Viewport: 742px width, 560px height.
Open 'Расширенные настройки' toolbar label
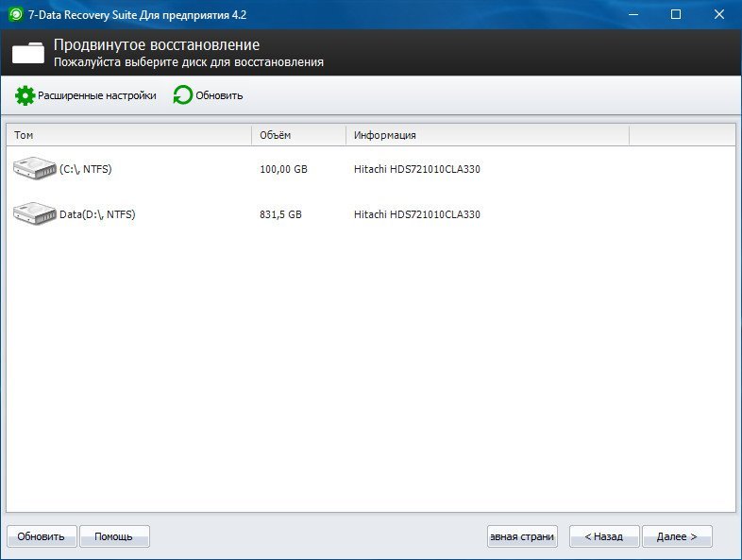point(97,95)
